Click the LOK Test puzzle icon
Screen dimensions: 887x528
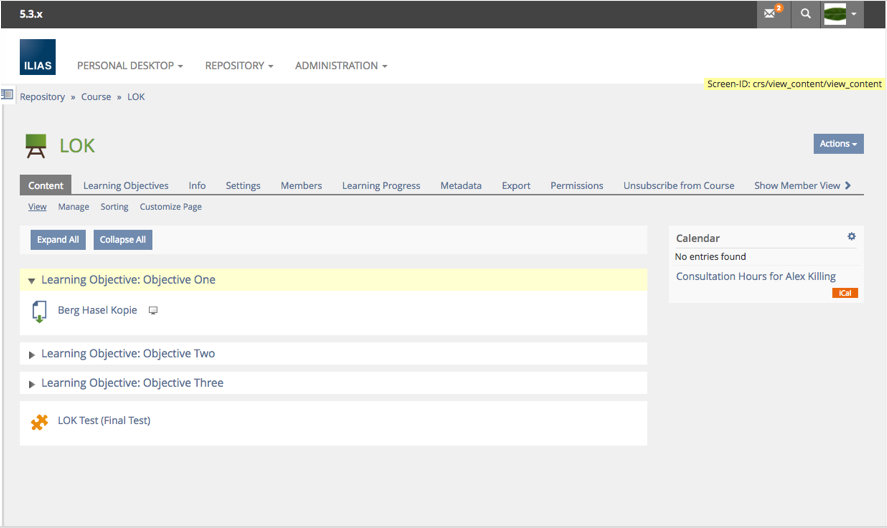pyautogui.click(x=39, y=422)
